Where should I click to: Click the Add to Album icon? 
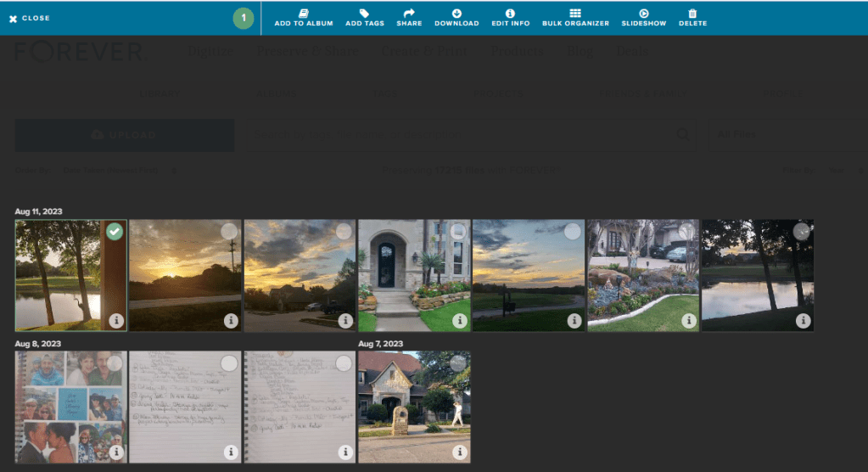303,14
